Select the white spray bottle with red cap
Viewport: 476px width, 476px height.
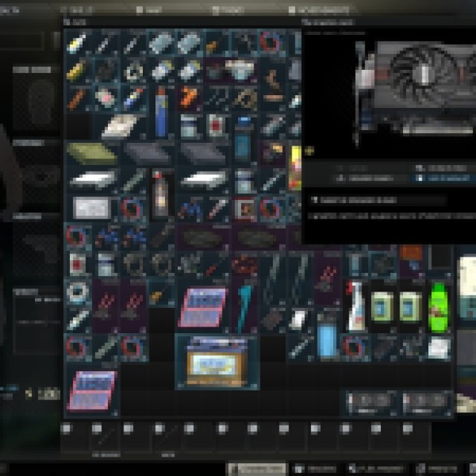point(357,306)
